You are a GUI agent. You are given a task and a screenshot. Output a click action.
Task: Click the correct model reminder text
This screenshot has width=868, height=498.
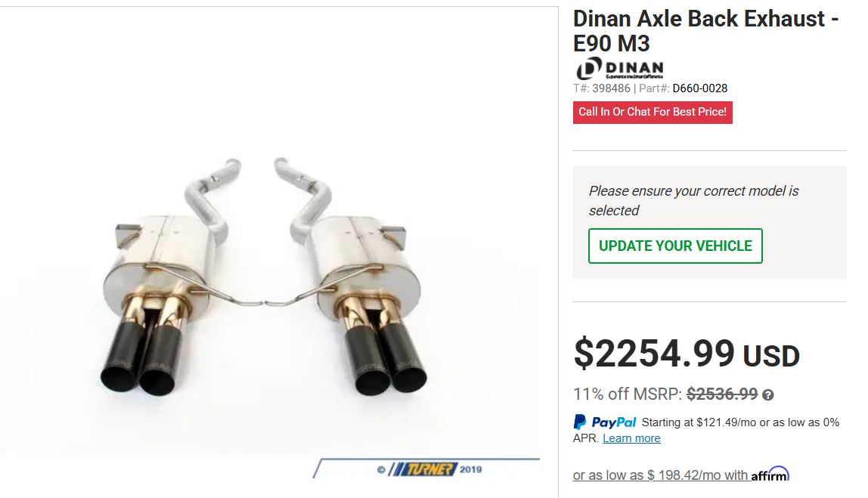tap(693, 200)
